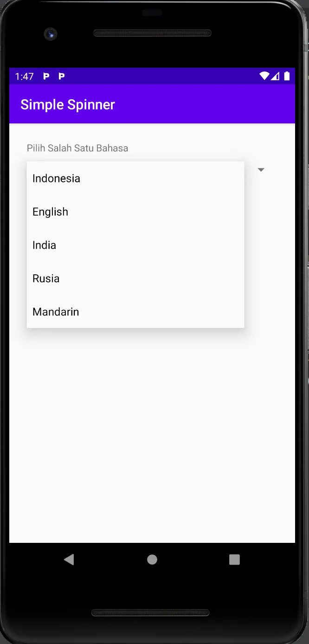Click the spinner dropdown arrow

click(x=261, y=170)
